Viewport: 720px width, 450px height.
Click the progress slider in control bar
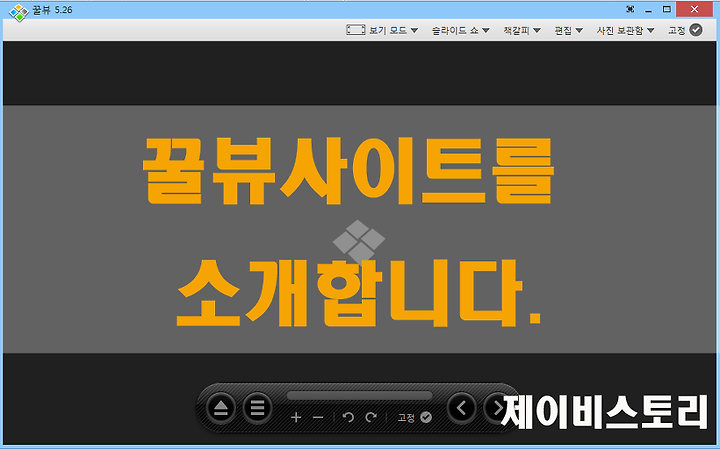pyautogui.click(x=360, y=396)
